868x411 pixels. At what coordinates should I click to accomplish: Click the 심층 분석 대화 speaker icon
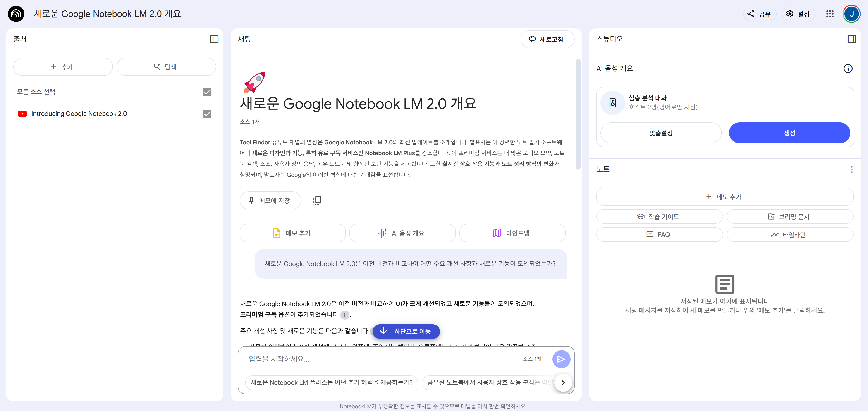pos(613,103)
